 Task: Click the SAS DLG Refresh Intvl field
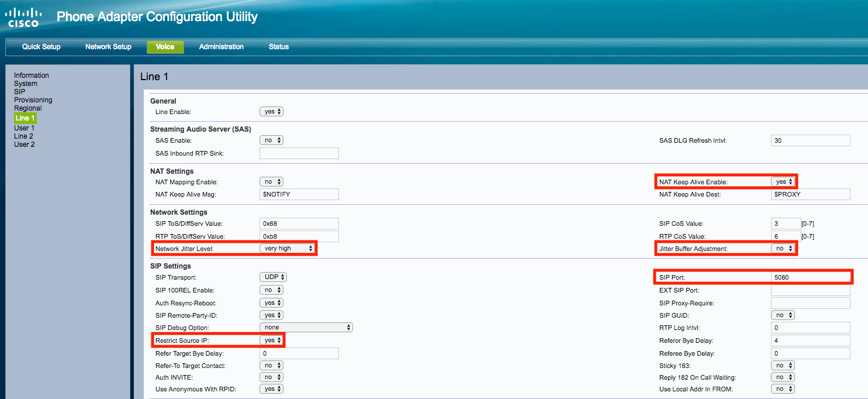click(x=811, y=140)
